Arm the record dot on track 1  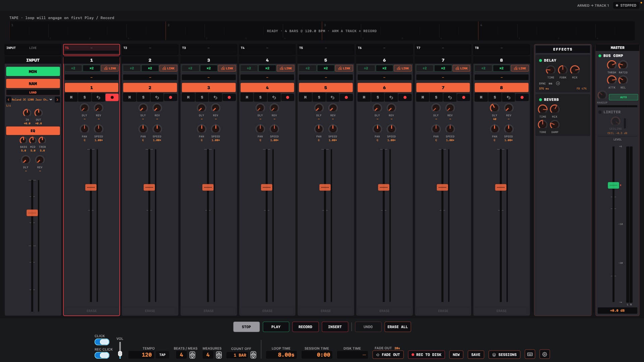112,97
